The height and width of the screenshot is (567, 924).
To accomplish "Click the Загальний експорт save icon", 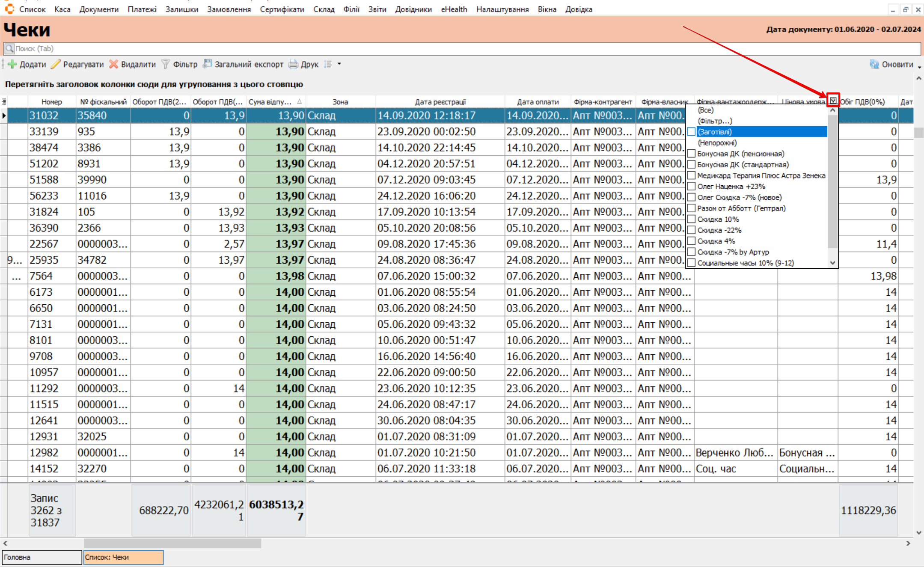I will point(208,64).
